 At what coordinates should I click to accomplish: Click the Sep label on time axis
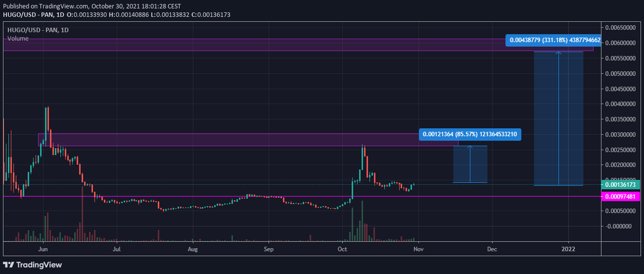(x=269, y=249)
